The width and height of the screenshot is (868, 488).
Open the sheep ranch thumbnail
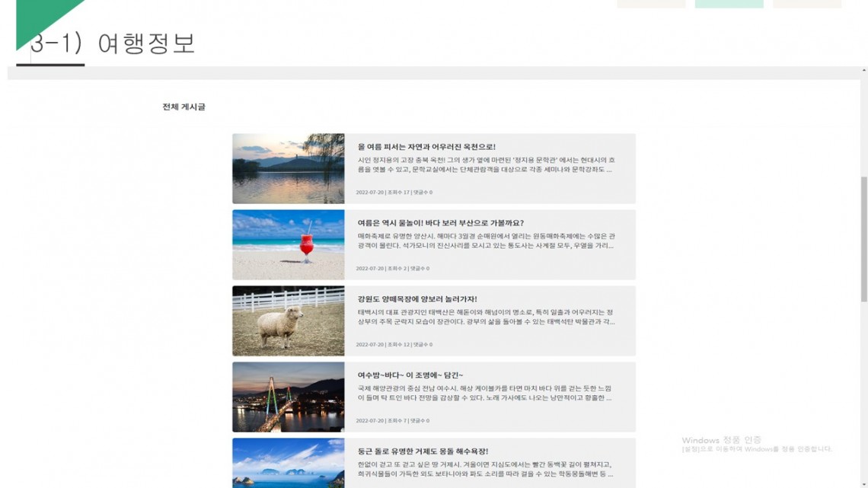click(x=289, y=321)
